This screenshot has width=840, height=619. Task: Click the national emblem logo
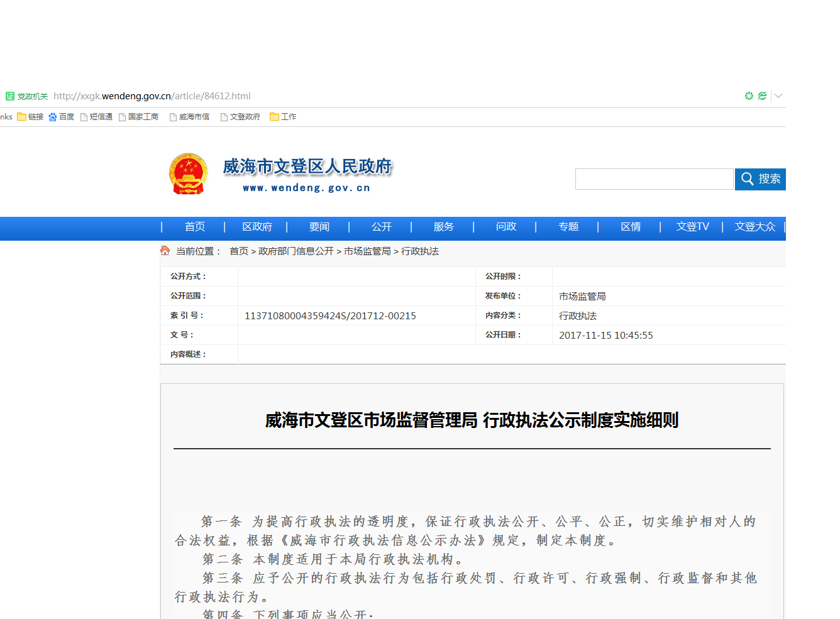(x=188, y=174)
